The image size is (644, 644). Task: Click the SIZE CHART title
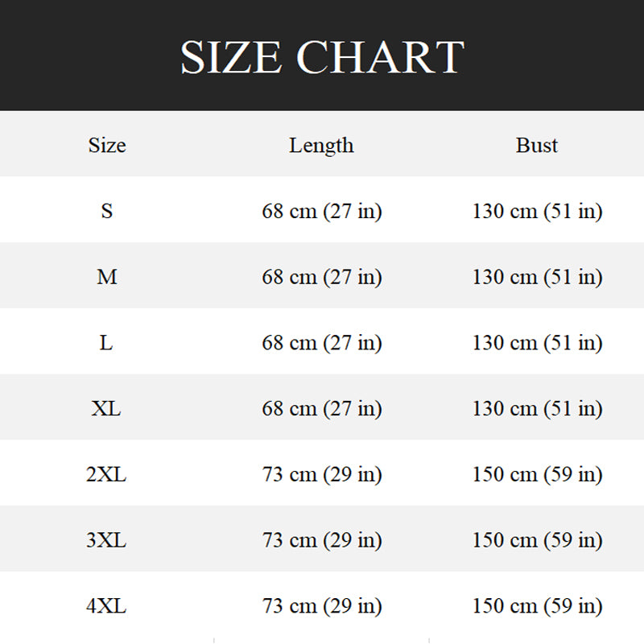point(322,57)
